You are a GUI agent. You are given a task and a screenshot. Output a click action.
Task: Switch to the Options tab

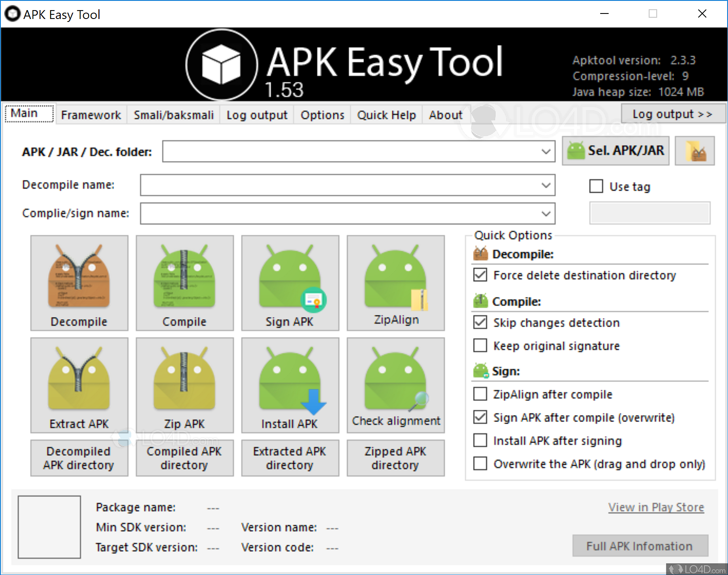pyautogui.click(x=322, y=115)
